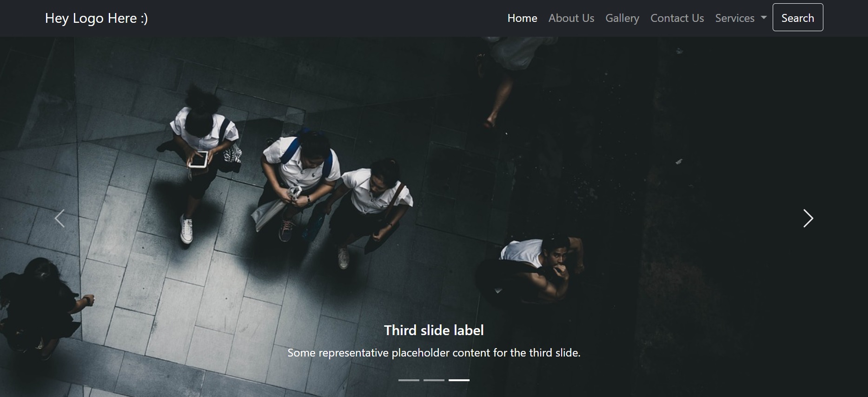Select the second slide indicator bar
This screenshot has height=397, width=868.
[434, 380]
